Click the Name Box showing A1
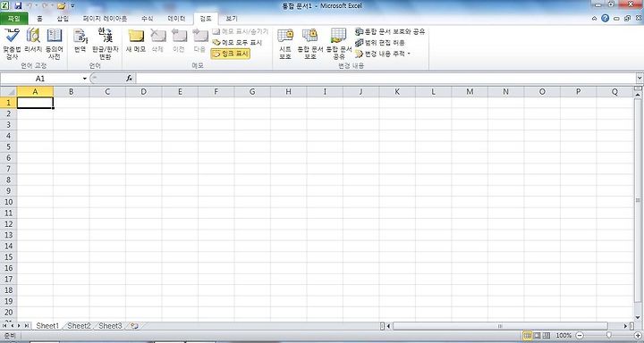The width and height of the screenshot is (644, 343). (x=40, y=79)
